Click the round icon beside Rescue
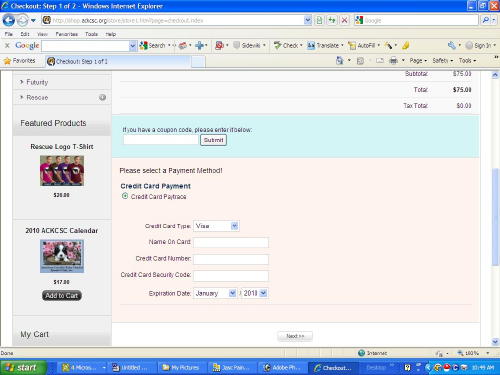Image resolution: width=500 pixels, height=375 pixels. [103, 97]
